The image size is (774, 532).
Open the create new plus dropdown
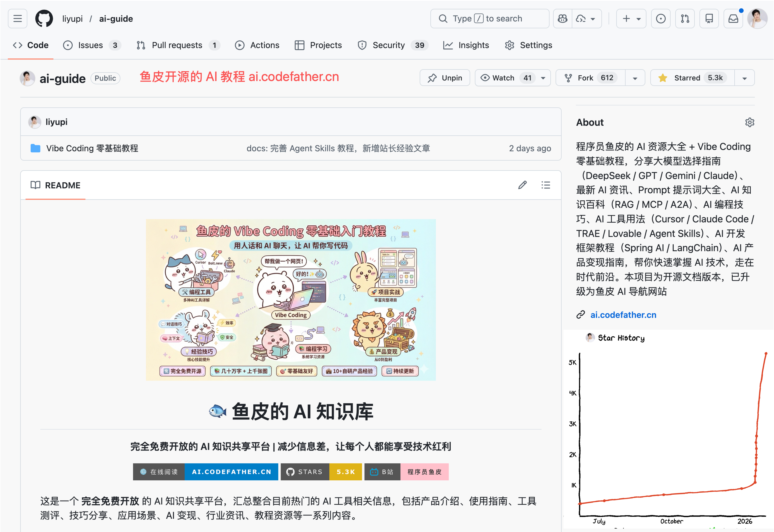[631, 19]
